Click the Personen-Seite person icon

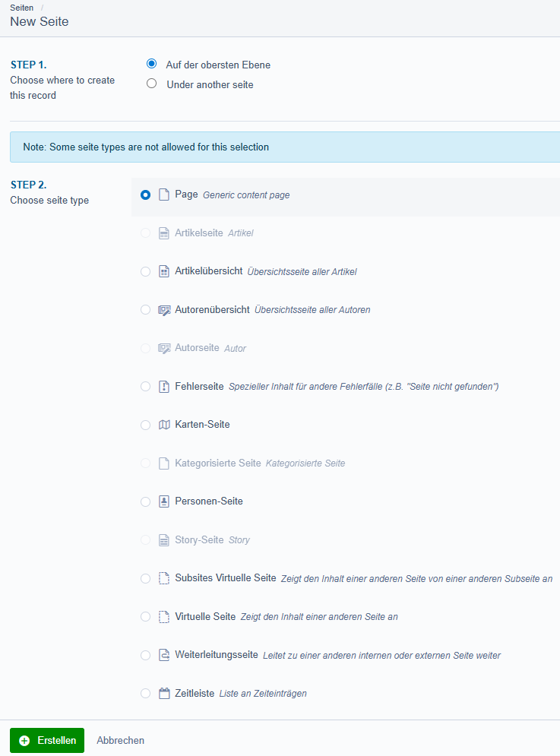(x=163, y=501)
